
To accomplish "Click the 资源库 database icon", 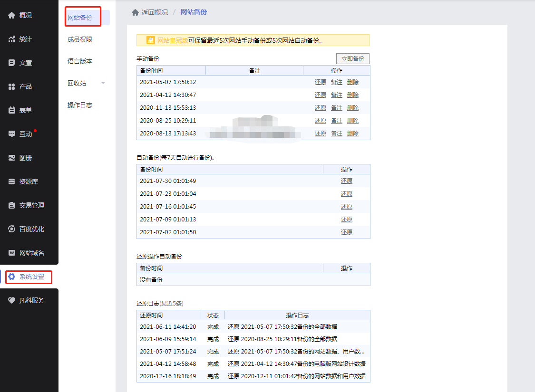I will 11,182.
